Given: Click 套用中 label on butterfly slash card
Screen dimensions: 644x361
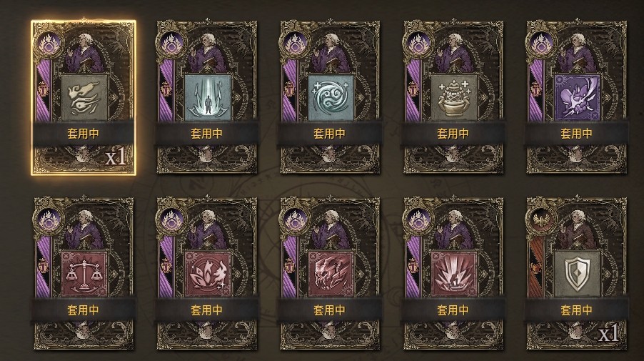Looking at the screenshot, I should click(577, 134).
